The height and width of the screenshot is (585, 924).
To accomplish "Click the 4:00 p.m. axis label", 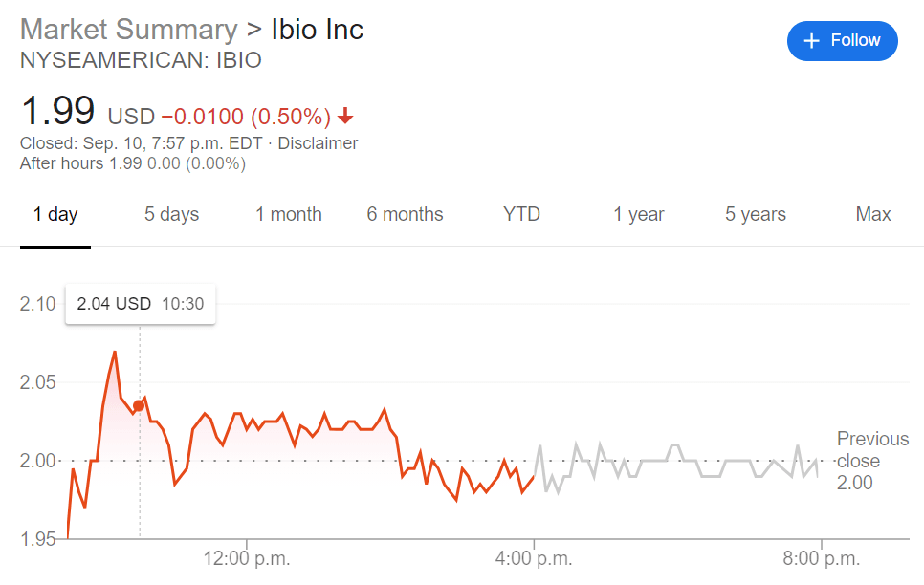I will click(x=534, y=558).
